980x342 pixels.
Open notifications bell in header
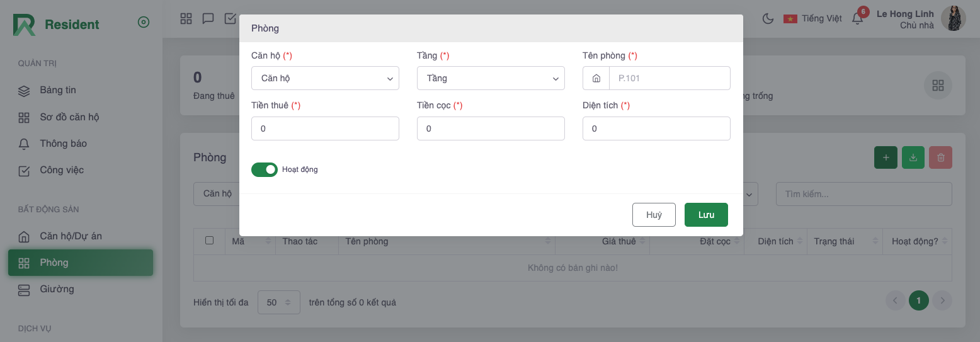857,18
